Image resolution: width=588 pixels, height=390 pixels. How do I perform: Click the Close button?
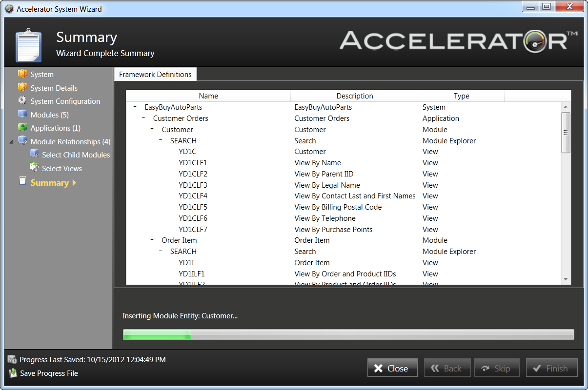(x=392, y=368)
